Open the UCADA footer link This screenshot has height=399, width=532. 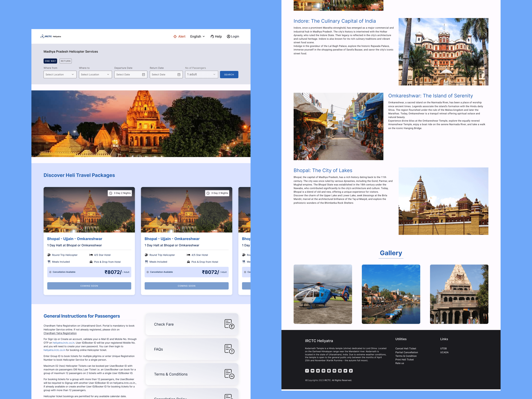444,352
